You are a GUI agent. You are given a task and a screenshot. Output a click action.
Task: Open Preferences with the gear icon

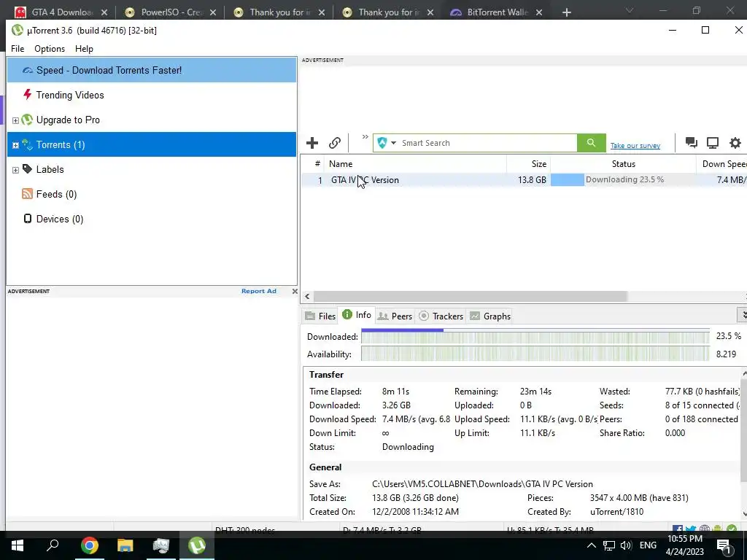735,143
